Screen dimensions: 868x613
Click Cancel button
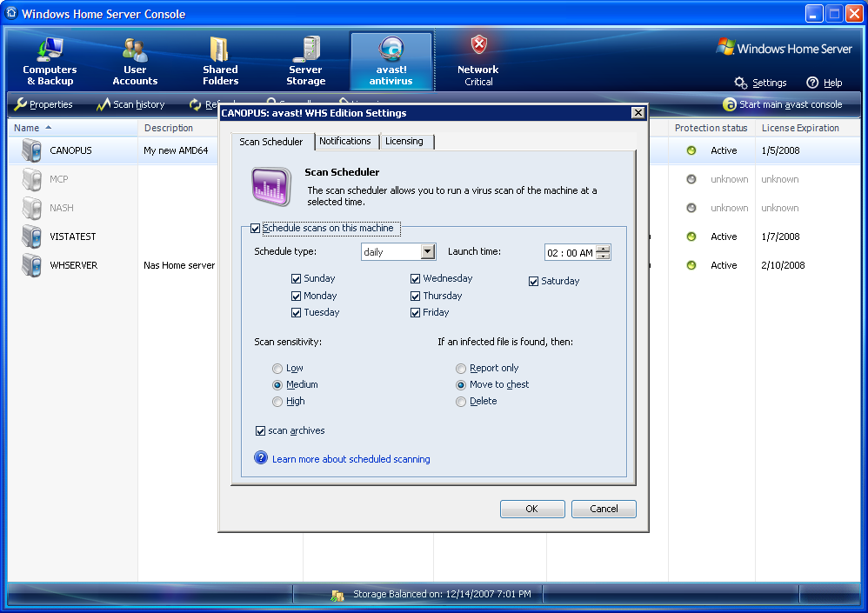click(x=604, y=509)
